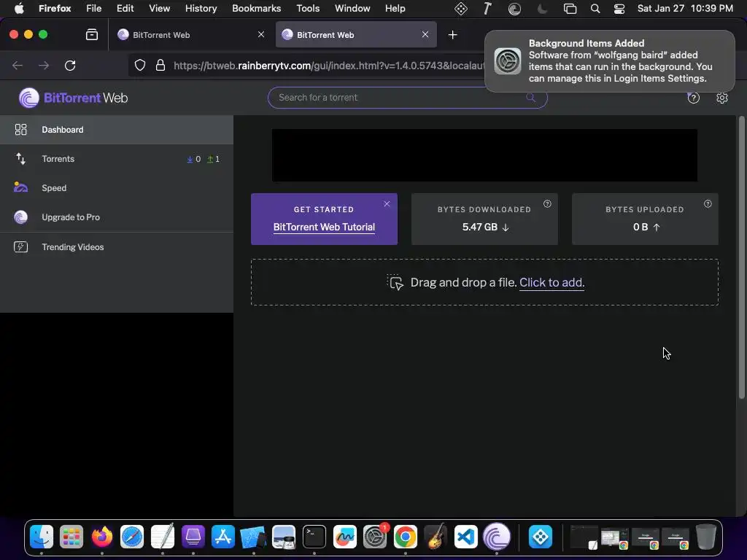This screenshot has width=747, height=560.
Task: Open the Window menu
Action: 352,9
